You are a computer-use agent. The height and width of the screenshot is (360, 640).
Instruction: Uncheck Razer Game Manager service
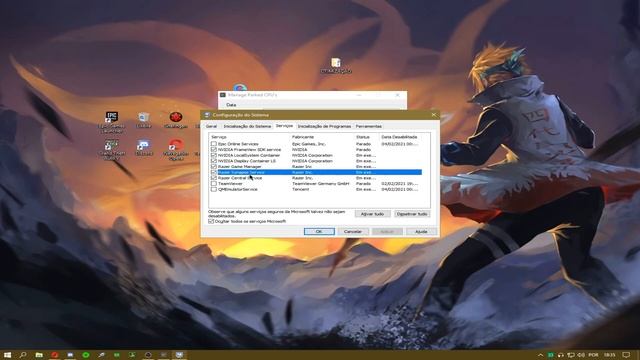tap(213, 167)
